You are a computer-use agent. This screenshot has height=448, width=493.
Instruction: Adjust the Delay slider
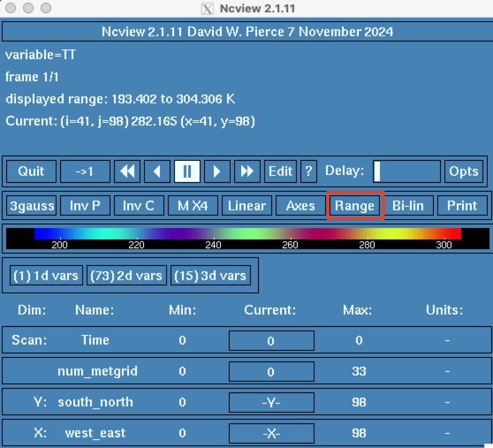tap(406, 171)
